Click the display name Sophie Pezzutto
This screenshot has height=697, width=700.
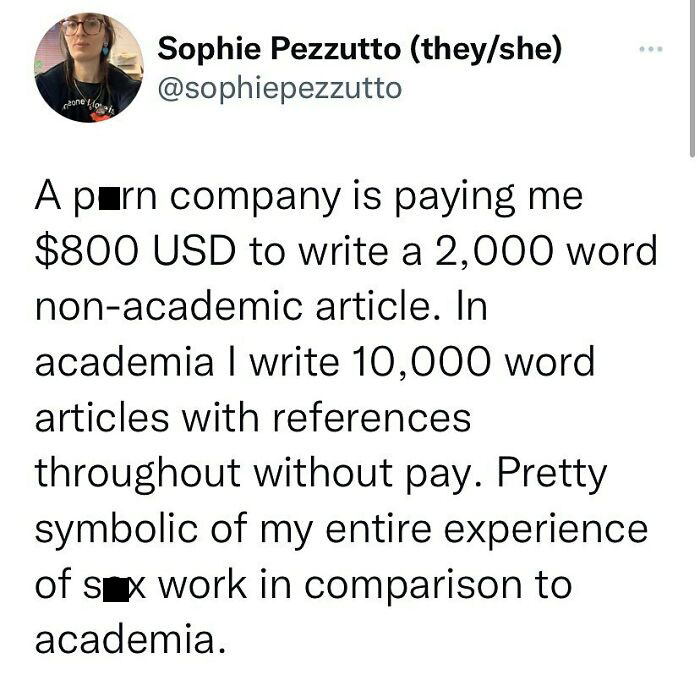pyautogui.click(x=279, y=48)
